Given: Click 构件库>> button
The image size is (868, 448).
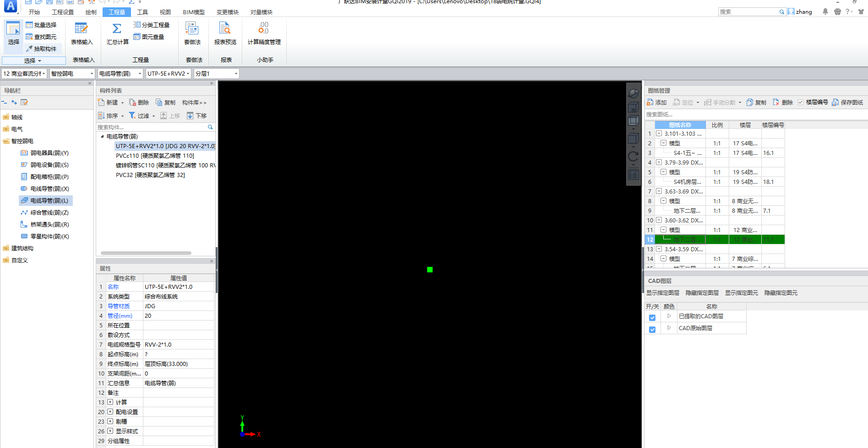Looking at the screenshot, I should point(194,102).
